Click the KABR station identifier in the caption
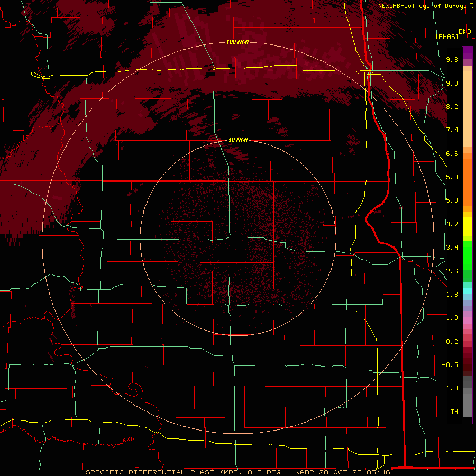Viewport: 476px width, 476px height. 305,472
